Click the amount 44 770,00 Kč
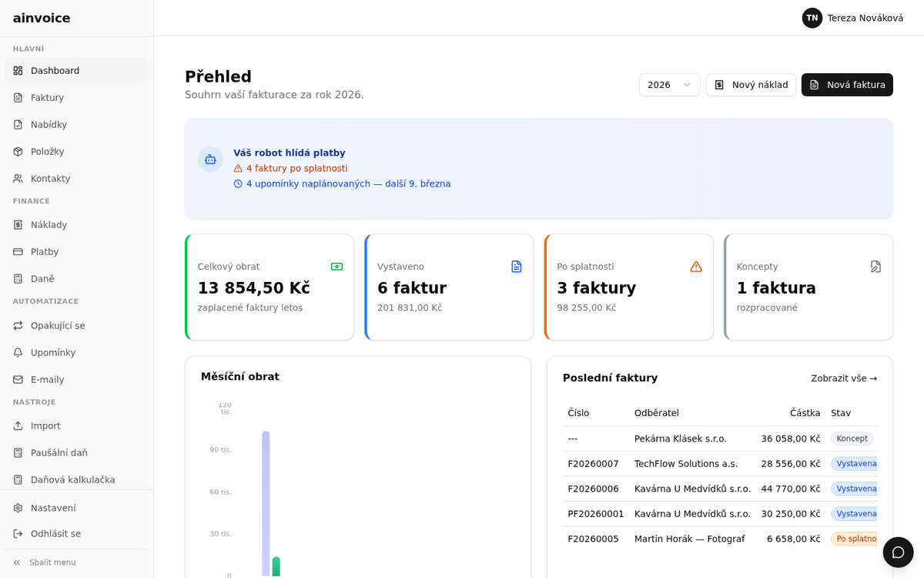This screenshot has height=578, width=924. 791,489
